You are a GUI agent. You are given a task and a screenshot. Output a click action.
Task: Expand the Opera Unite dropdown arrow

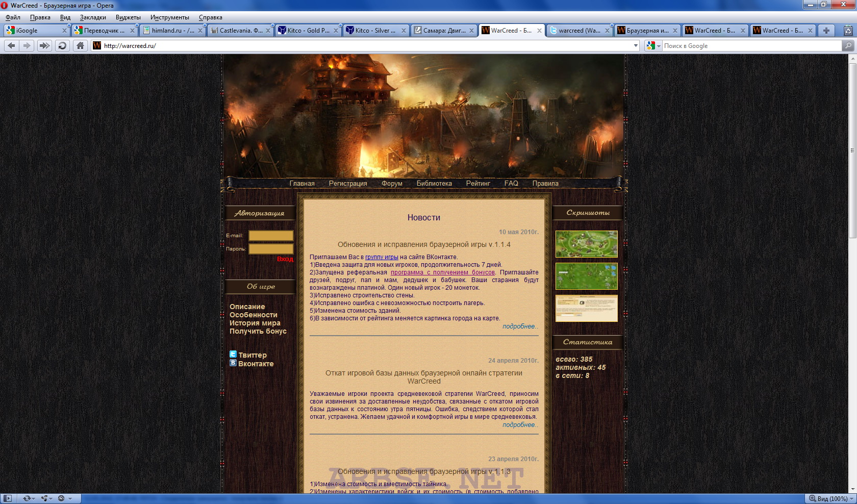coord(51,498)
